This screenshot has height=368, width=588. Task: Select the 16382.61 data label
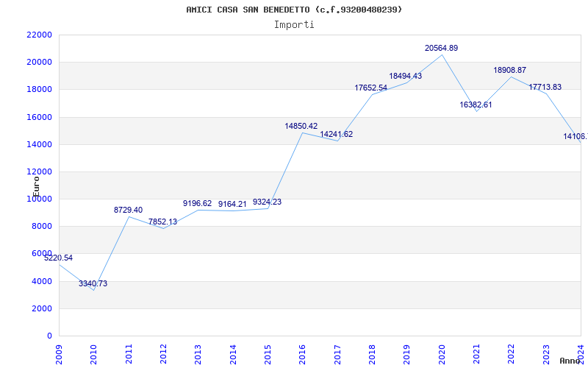point(476,105)
